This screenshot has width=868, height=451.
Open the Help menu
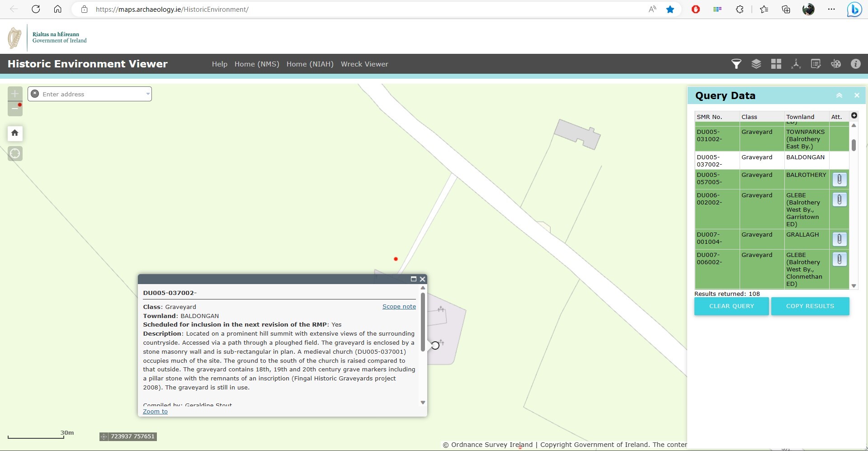(x=220, y=64)
